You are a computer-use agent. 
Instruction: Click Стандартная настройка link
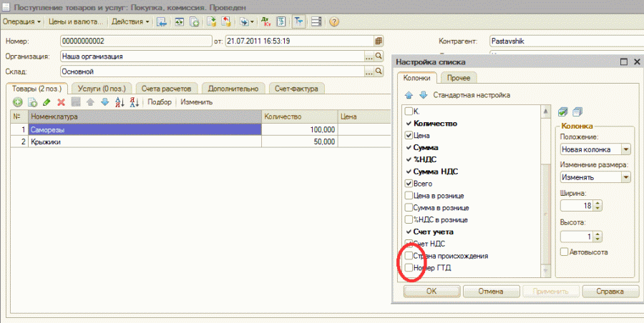[472, 95]
